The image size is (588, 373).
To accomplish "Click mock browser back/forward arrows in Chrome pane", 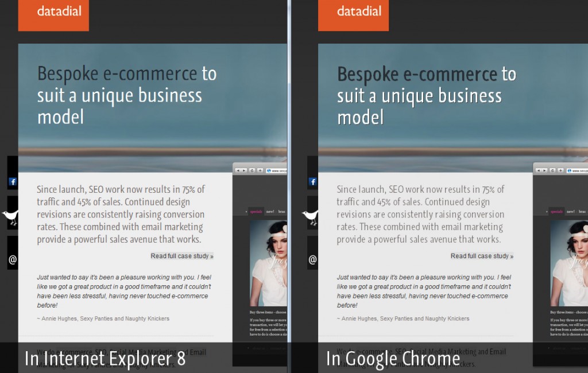I will pyautogui.click(x=541, y=170).
